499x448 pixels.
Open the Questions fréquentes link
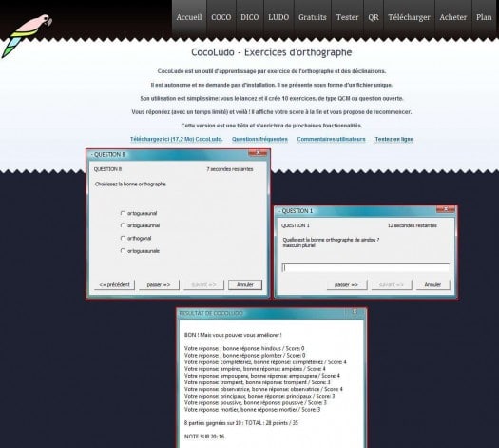pos(259,139)
